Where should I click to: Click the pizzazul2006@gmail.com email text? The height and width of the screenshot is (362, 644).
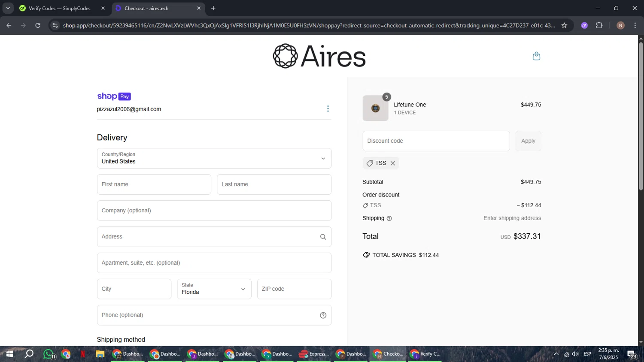[x=129, y=109]
